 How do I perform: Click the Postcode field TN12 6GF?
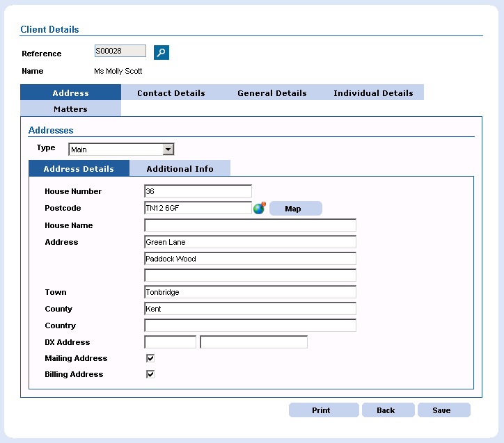pos(198,208)
